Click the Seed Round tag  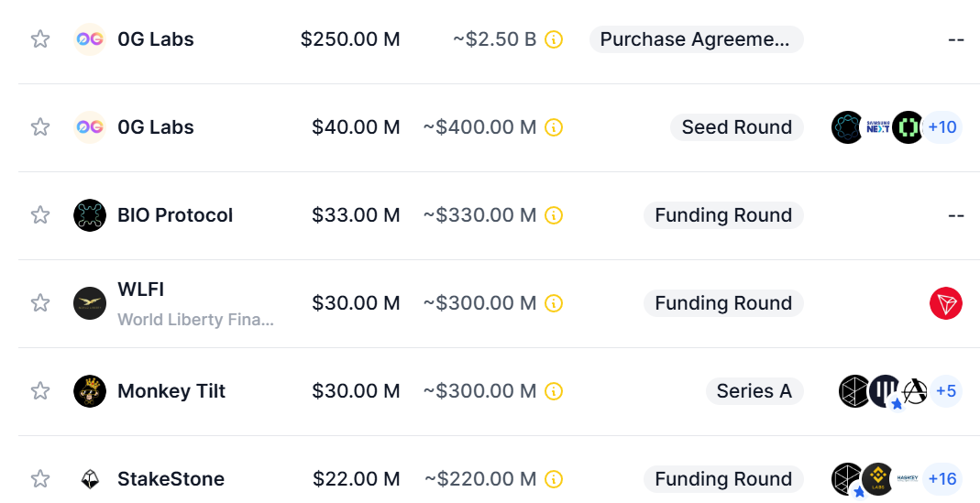736,127
